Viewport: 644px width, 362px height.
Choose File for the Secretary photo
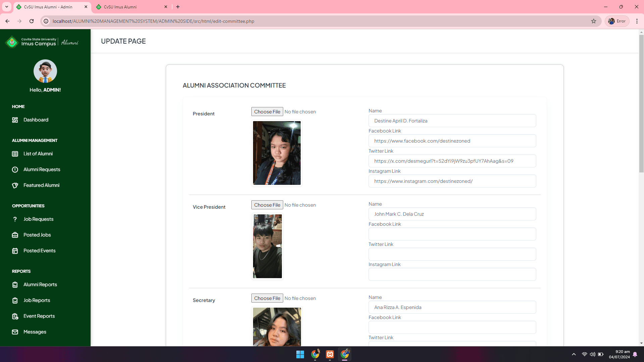coord(267,298)
